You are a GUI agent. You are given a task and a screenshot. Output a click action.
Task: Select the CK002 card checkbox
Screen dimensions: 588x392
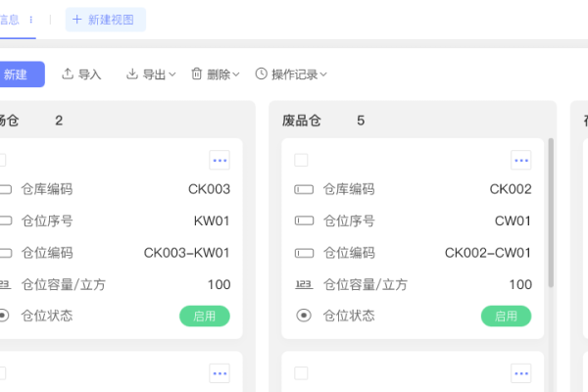[x=301, y=160]
